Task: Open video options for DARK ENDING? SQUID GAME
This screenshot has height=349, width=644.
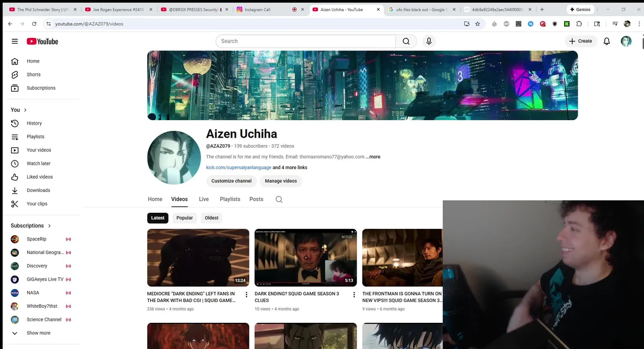Action: pos(354,295)
